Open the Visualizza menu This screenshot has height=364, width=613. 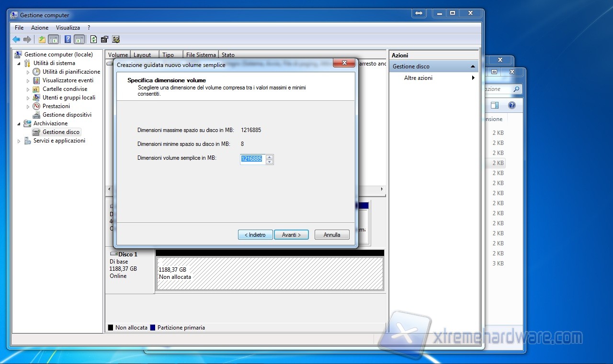(x=68, y=28)
